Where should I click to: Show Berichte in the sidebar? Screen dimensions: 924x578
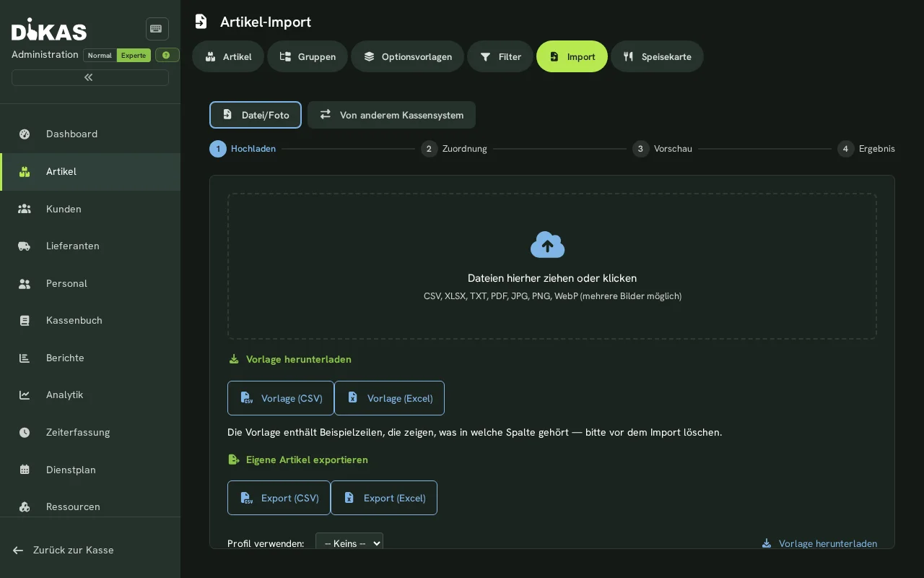(x=90, y=358)
